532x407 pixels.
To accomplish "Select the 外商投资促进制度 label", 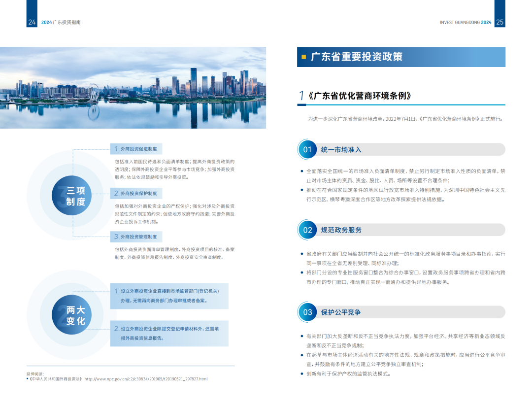I will 136,149.
